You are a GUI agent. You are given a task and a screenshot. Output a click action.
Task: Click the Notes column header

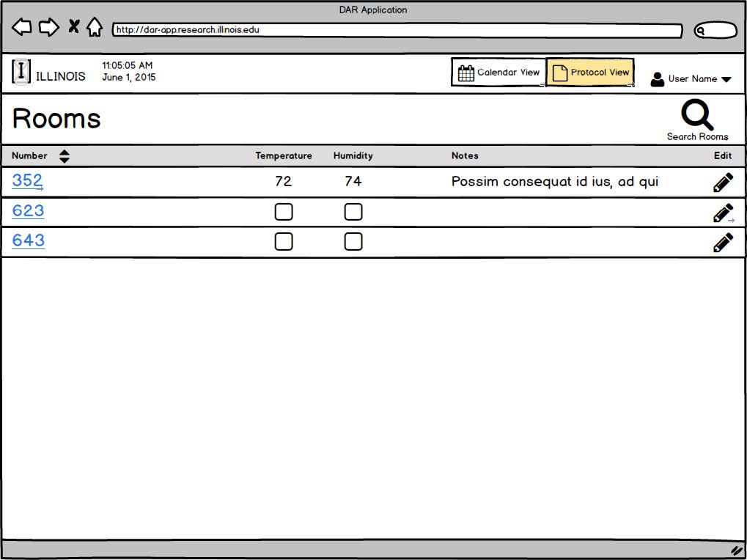465,155
